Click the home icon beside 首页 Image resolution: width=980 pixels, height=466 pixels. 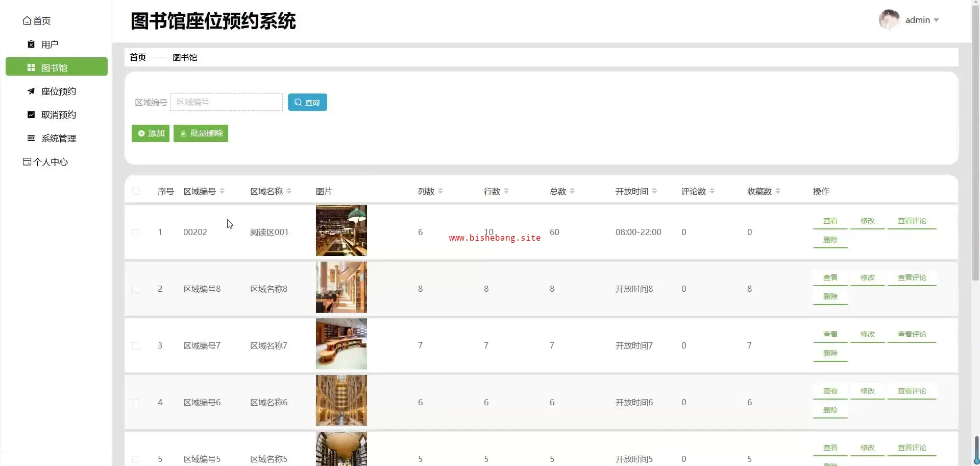click(27, 21)
